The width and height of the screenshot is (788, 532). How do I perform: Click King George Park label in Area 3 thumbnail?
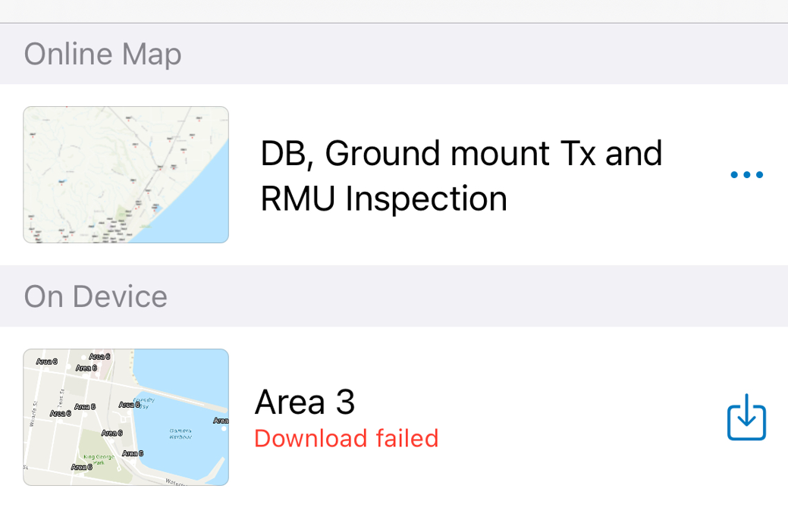99,458
